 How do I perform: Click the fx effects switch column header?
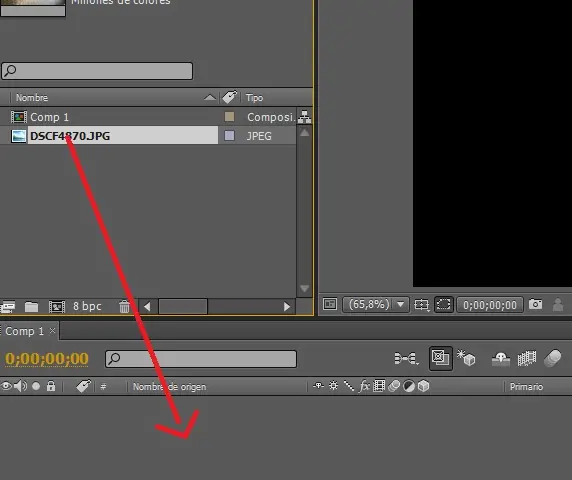pos(364,386)
